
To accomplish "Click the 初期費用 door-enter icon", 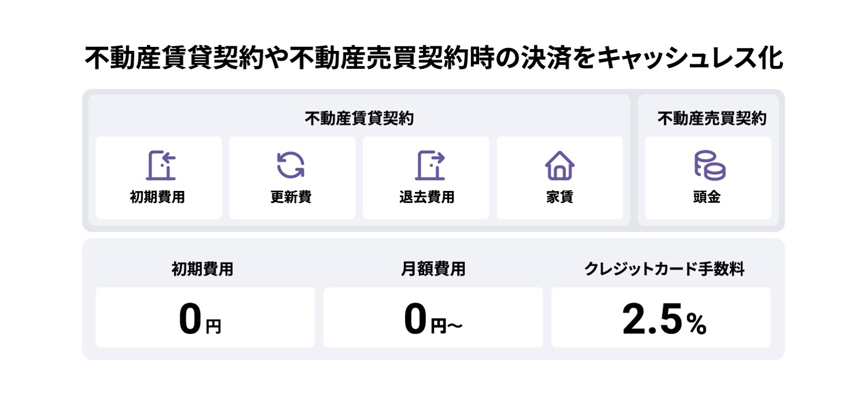I will [161, 165].
